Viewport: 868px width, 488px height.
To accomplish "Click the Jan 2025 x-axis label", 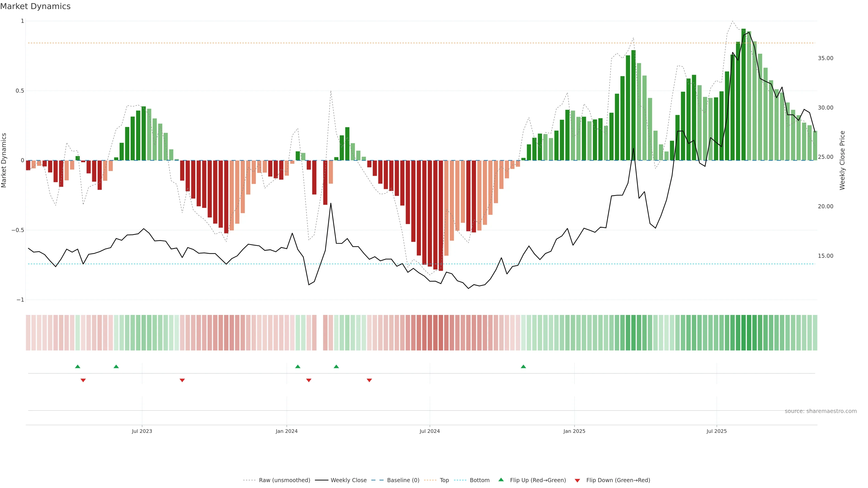I will click(574, 431).
